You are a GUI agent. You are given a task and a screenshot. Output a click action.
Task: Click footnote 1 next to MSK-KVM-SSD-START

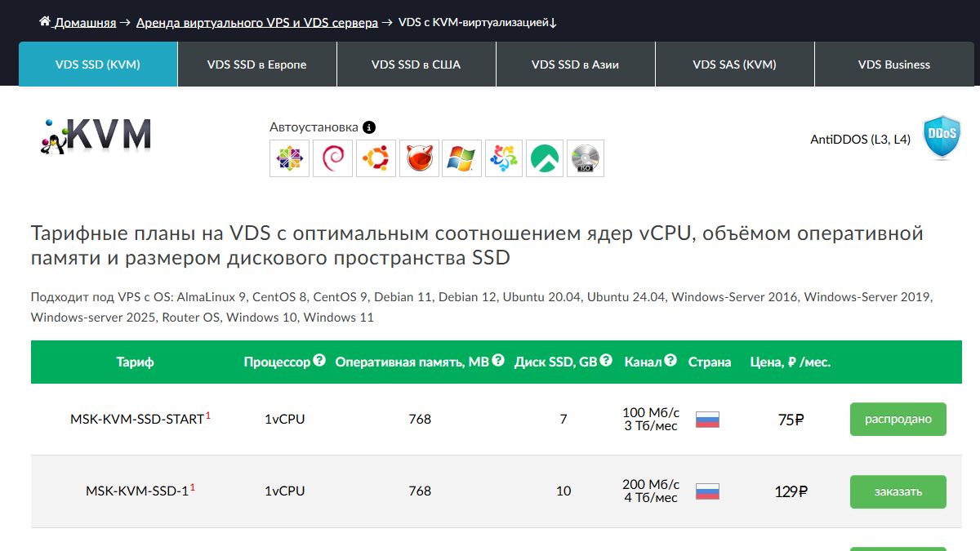click(x=208, y=415)
